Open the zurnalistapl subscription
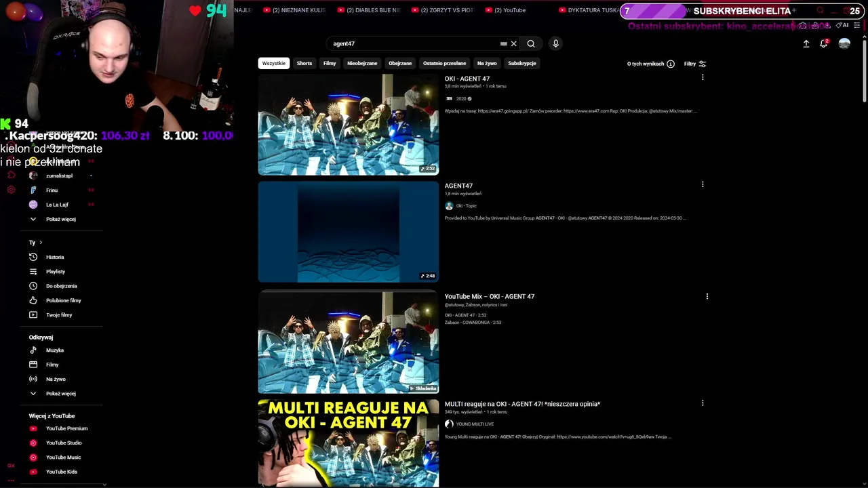Image resolution: width=868 pixels, height=488 pixels. click(x=59, y=176)
